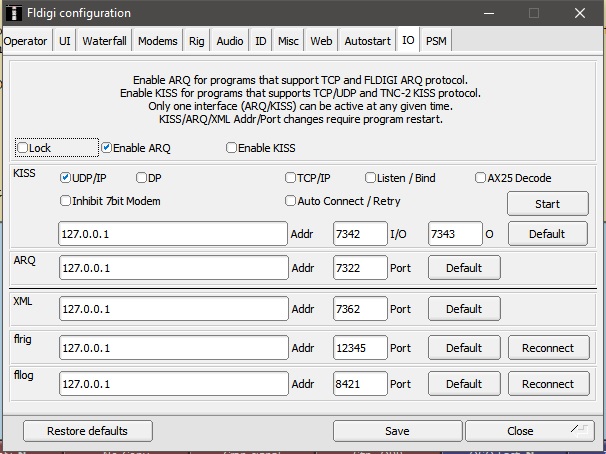Save the configuration
This screenshot has height=454, width=606.
click(x=397, y=431)
